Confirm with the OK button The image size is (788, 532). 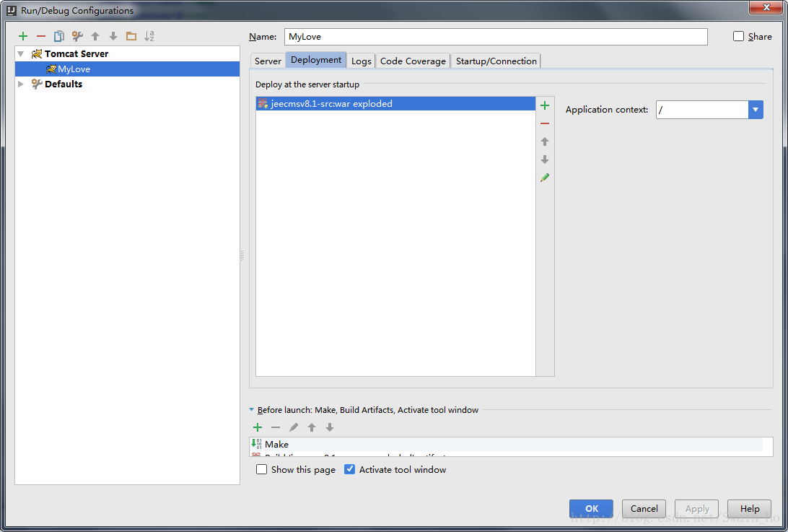[592, 508]
